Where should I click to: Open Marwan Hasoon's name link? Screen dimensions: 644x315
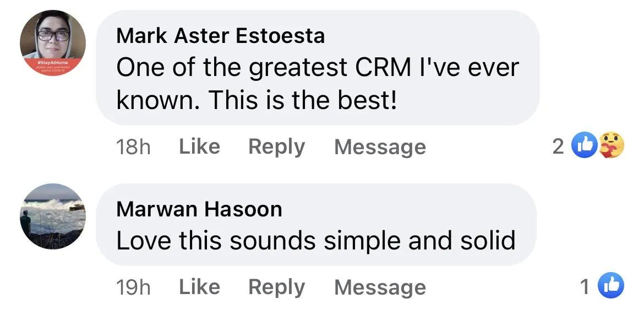199,209
